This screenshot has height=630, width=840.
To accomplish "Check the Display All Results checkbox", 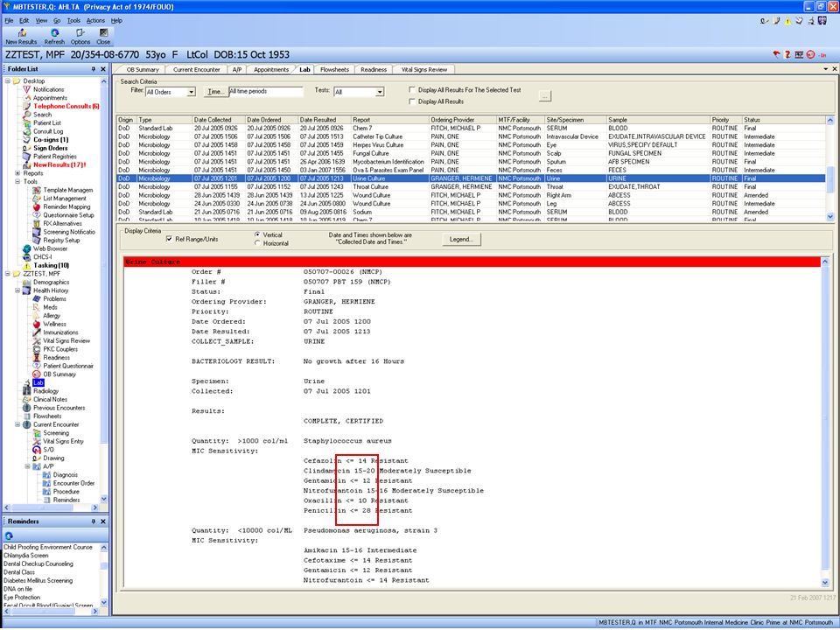I will pyautogui.click(x=412, y=101).
